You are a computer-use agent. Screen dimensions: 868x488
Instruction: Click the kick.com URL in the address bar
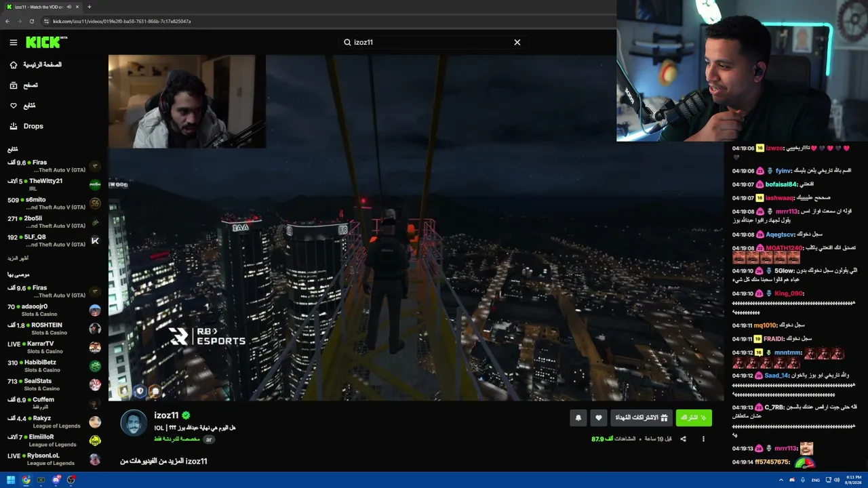coord(122,21)
